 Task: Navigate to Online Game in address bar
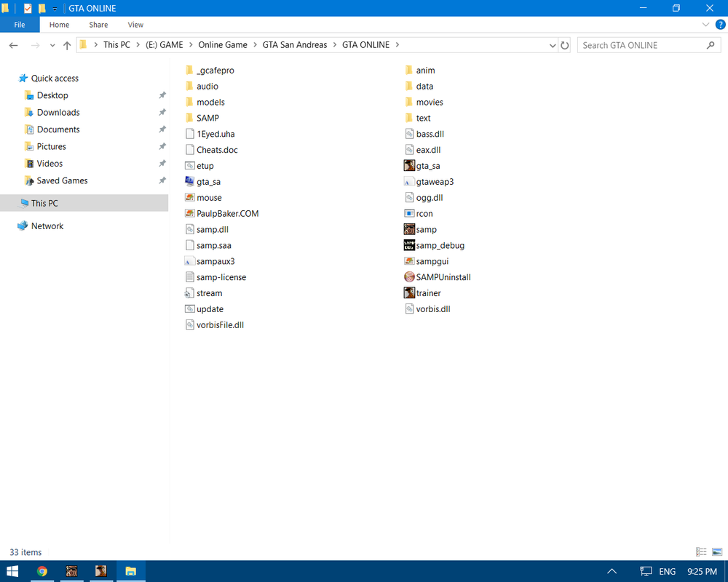coord(223,44)
